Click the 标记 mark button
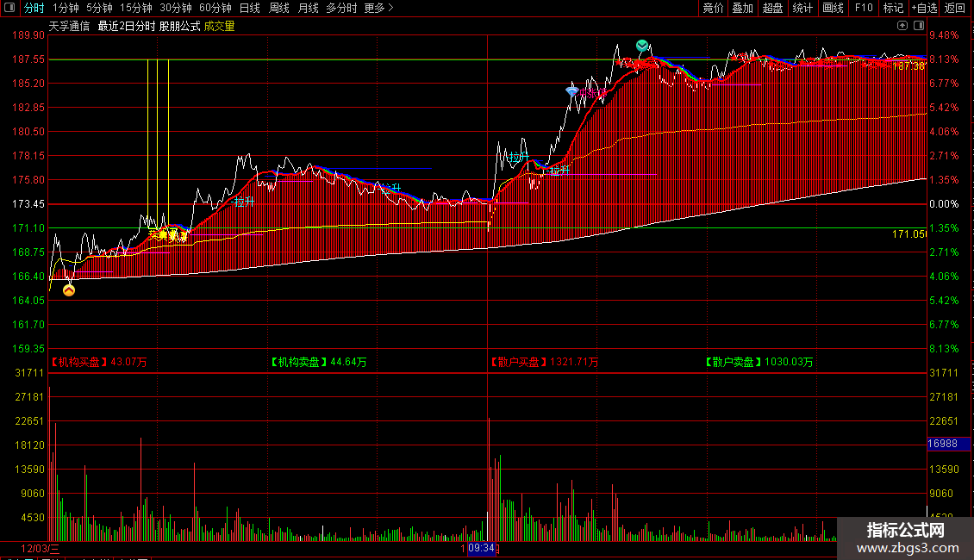Image resolution: width=974 pixels, height=560 pixels. pyautogui.click(x=893, y=8)
